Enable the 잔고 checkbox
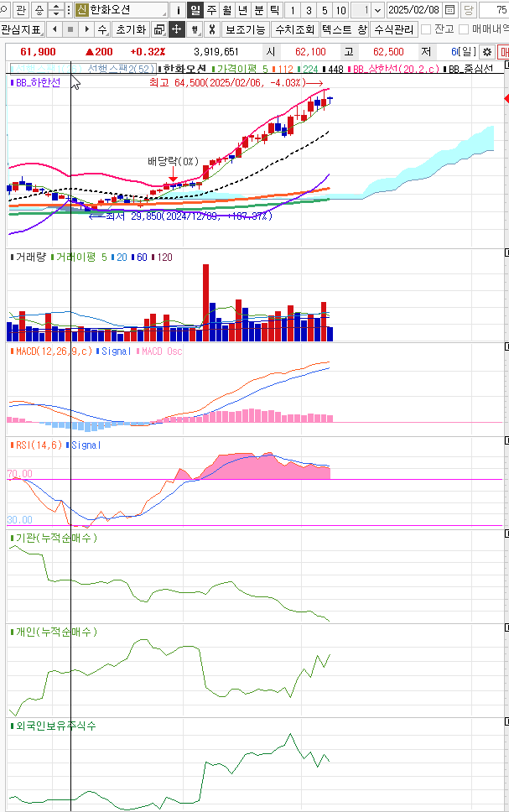 pyautogui.click(x=426, y=29)
